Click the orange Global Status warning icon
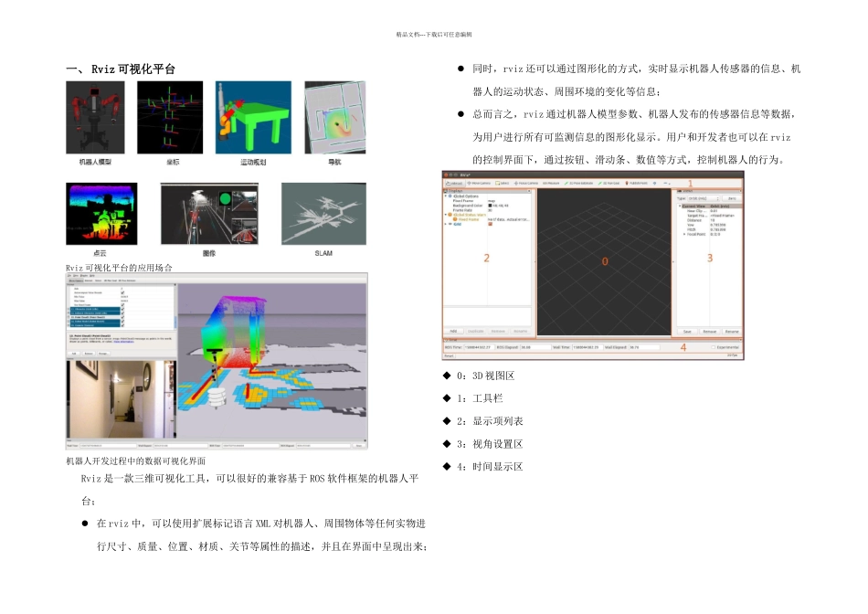The height and width of the screenshot is (614, 868). pyautogui.click(x=450, y=215)
